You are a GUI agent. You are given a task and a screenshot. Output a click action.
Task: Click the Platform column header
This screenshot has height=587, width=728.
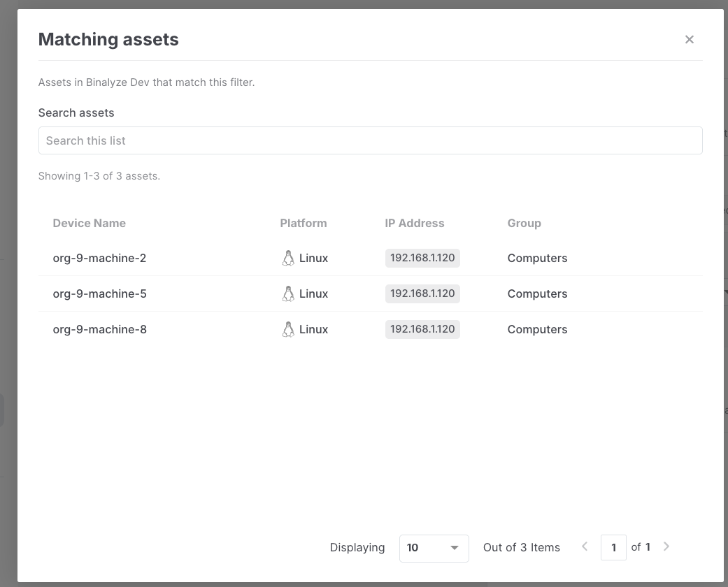click(304, 223)
